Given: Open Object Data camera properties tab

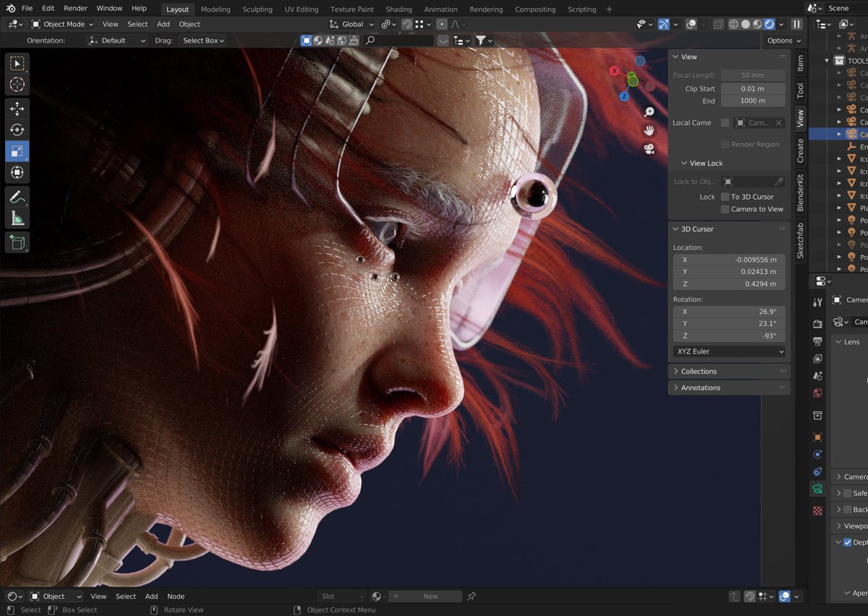Looking at the screenshot, I should (817, 489).
